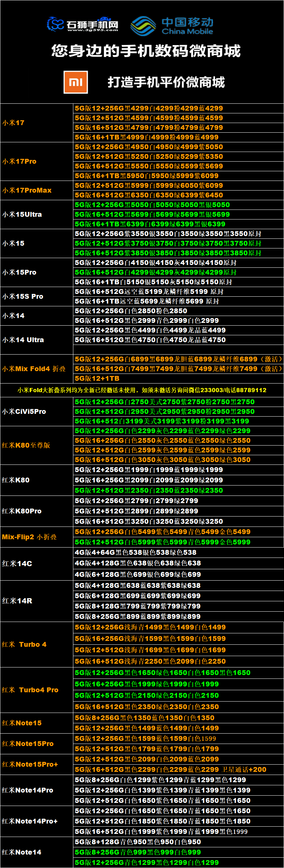This screenshot has width=284, height=868.
Task: Select the 小米15Ultra model cell
Action: point(22,214)
